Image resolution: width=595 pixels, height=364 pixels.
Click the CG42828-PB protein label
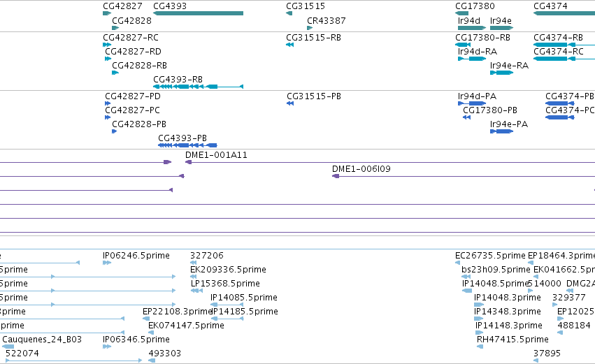click(139, 124)
